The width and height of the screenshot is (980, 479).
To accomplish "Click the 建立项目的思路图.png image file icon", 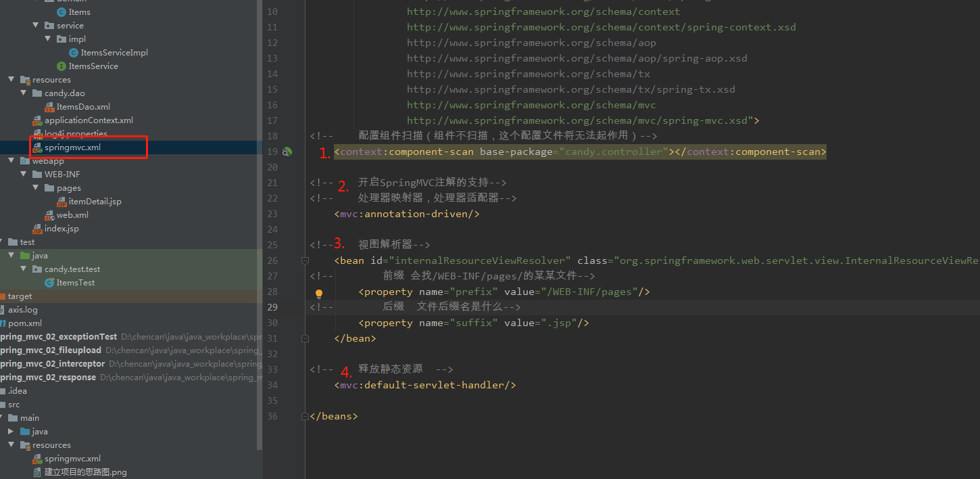I will [x=38, y=472].
